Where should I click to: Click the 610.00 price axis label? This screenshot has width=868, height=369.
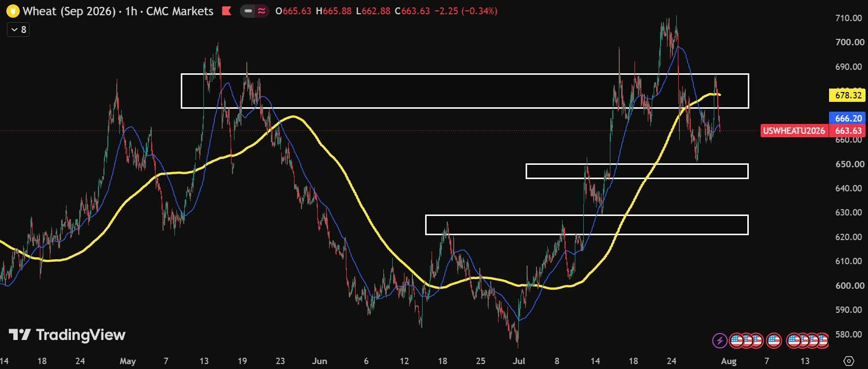pos(849,261)
